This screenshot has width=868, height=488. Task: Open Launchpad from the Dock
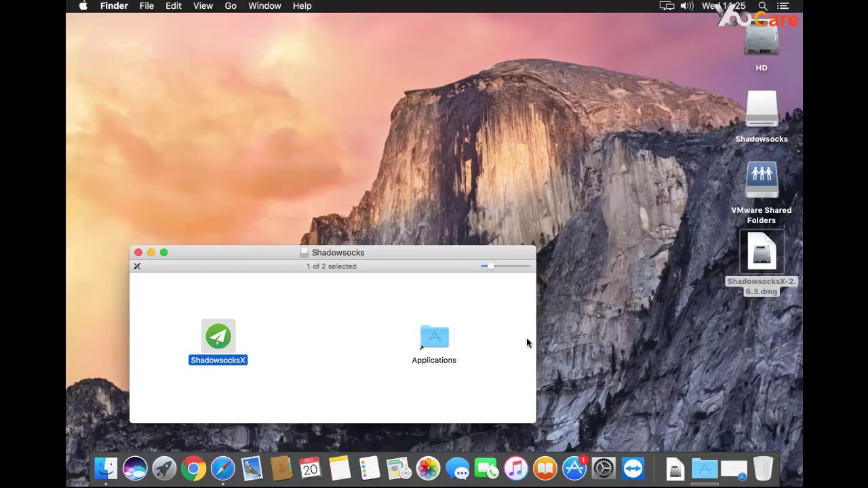164,468
